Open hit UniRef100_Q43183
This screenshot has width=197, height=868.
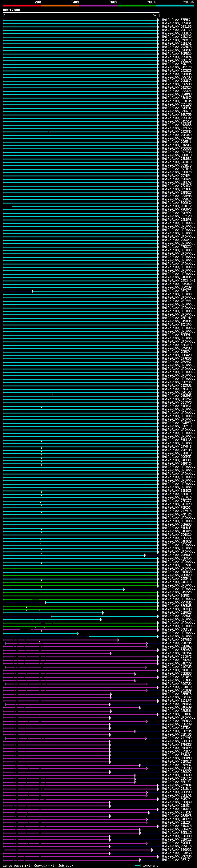(177, 26)
